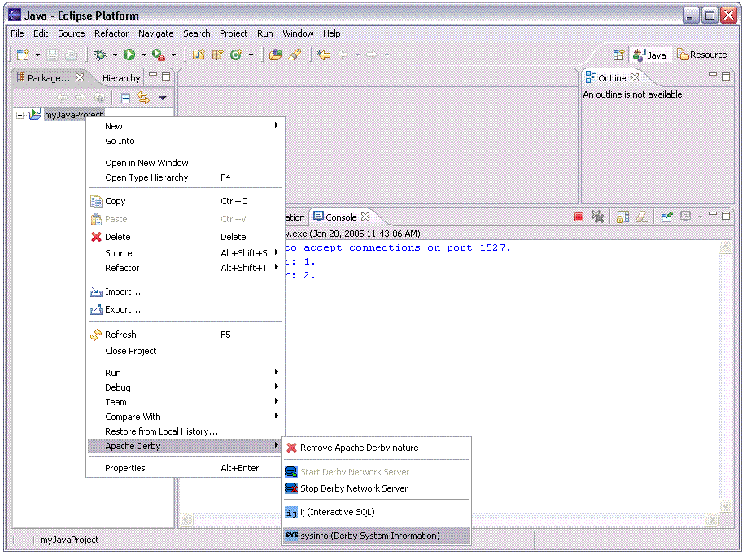Select sysinfo (Derby System Information)
747x560 pixels.
[369, 536]
